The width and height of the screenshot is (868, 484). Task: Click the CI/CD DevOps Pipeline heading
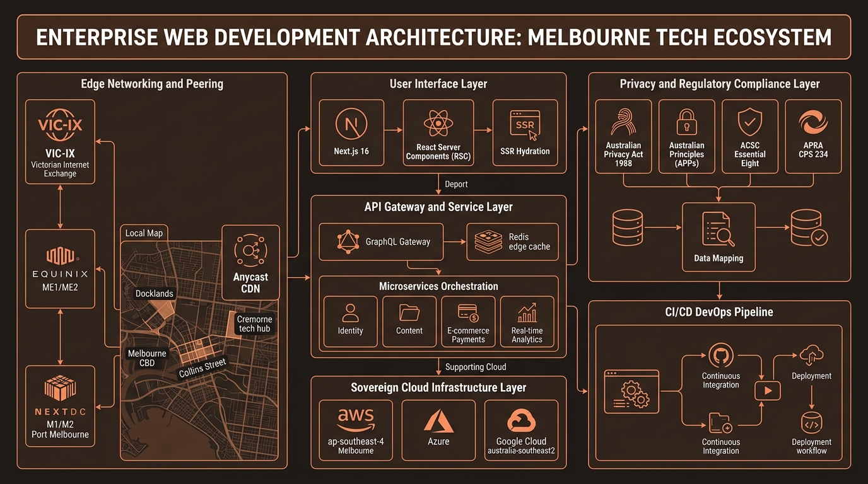(720, 312)
